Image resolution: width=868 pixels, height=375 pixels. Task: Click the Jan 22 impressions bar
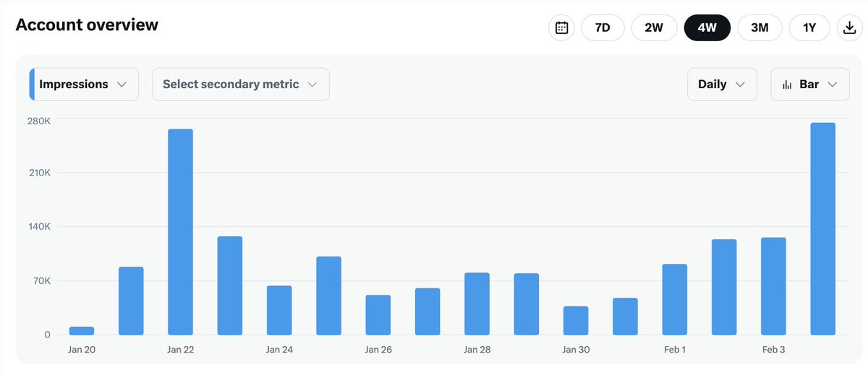[180, 232]
